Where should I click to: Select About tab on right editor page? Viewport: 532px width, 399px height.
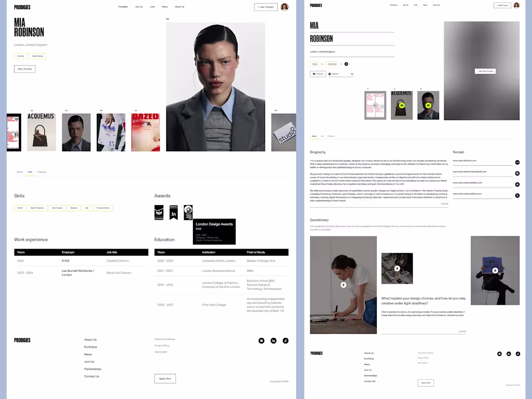click(x=314, y=136)
